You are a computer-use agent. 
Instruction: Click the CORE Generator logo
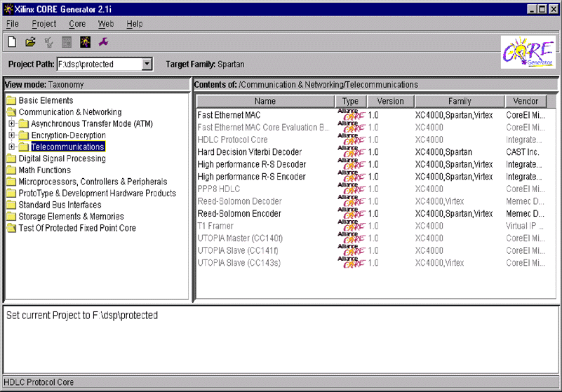point(528,53)
